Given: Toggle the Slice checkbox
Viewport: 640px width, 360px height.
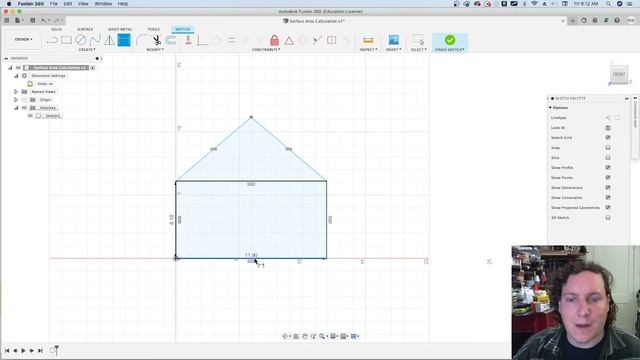Looking at the screenshot, I should click(x=608, y=158).
